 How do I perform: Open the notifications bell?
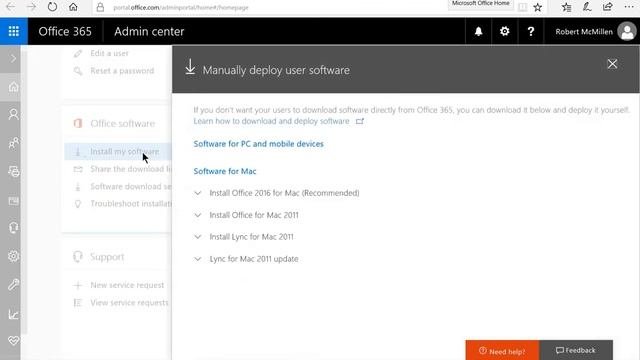point(478,31)
